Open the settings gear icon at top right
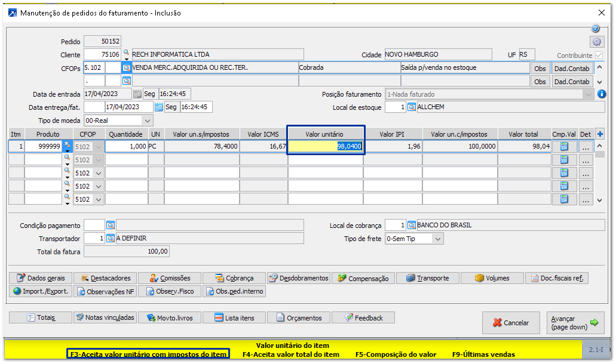This screenshot has width=616, height=364. coord(596,42)
